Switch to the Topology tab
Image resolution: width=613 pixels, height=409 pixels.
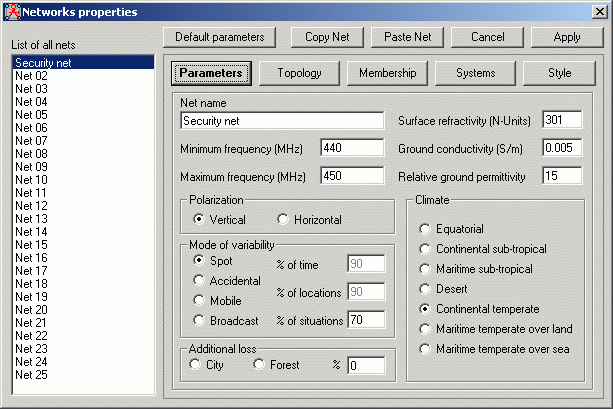point(299,73)
